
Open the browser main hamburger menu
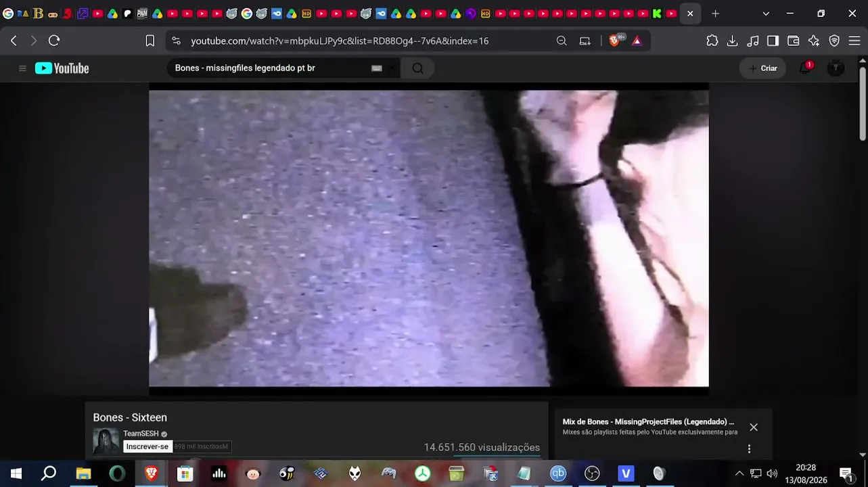(x=854, y=41)
